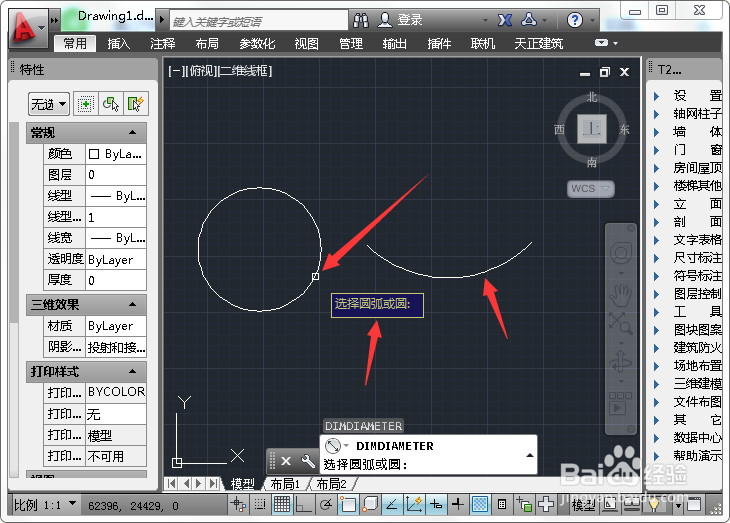This screenshot has width=730, height=523.
Task: Open the 注释 ribbon tab
Action: click(x=162, y=44)
